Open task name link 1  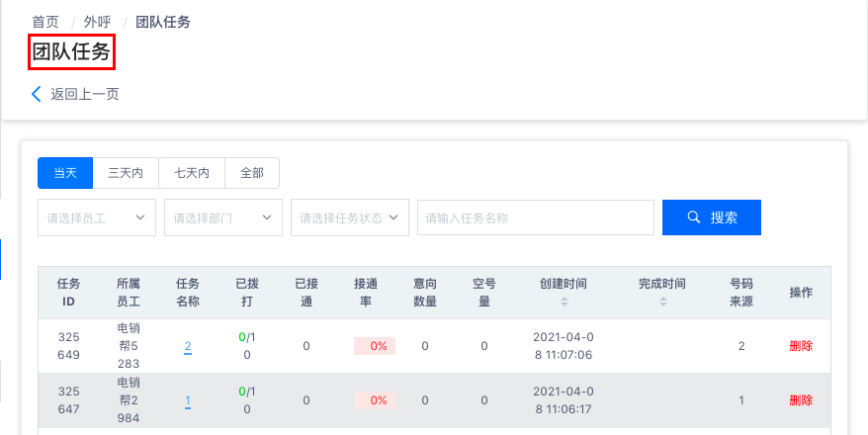[188, 400]
